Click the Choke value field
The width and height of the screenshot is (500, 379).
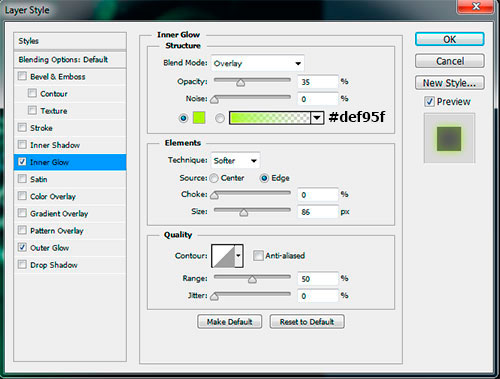coord(318,195)
